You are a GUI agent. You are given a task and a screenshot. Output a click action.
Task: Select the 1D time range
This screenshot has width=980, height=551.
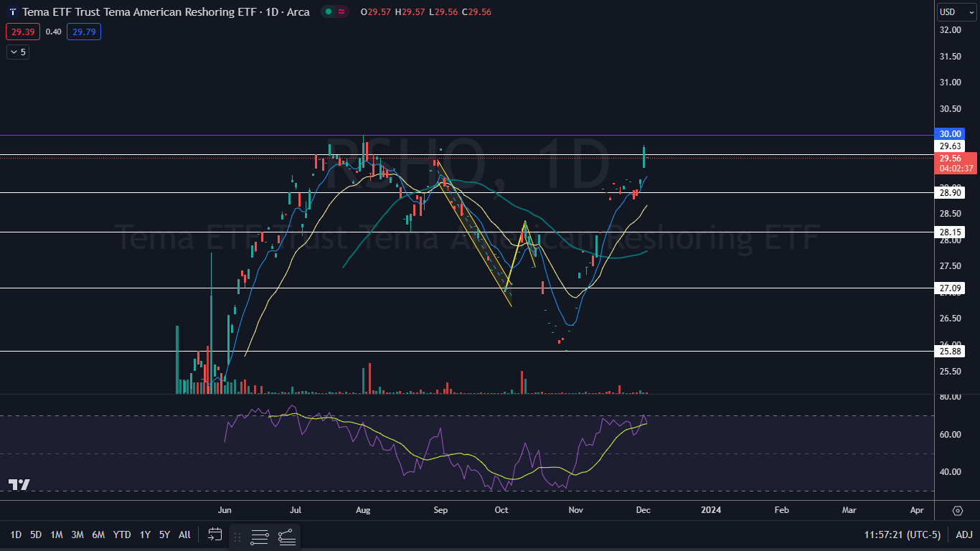click(16, 534)
